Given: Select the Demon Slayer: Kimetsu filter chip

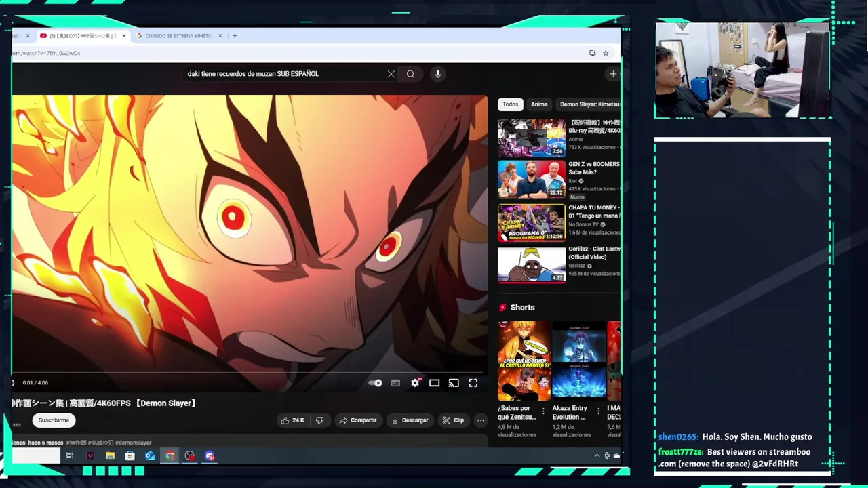Looking at the screenshot, I should point(589,104).
